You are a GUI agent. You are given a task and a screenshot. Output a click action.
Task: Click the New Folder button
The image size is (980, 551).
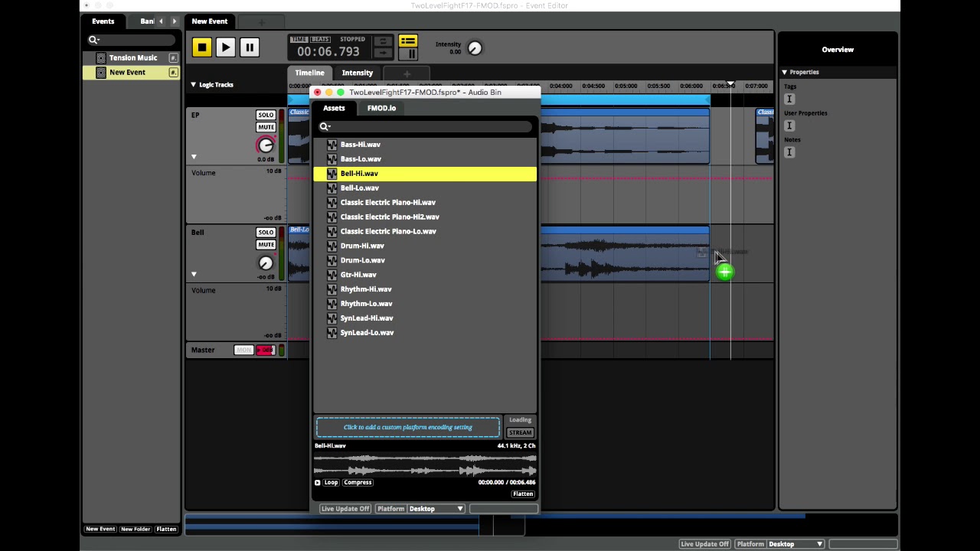click(136, 529)
